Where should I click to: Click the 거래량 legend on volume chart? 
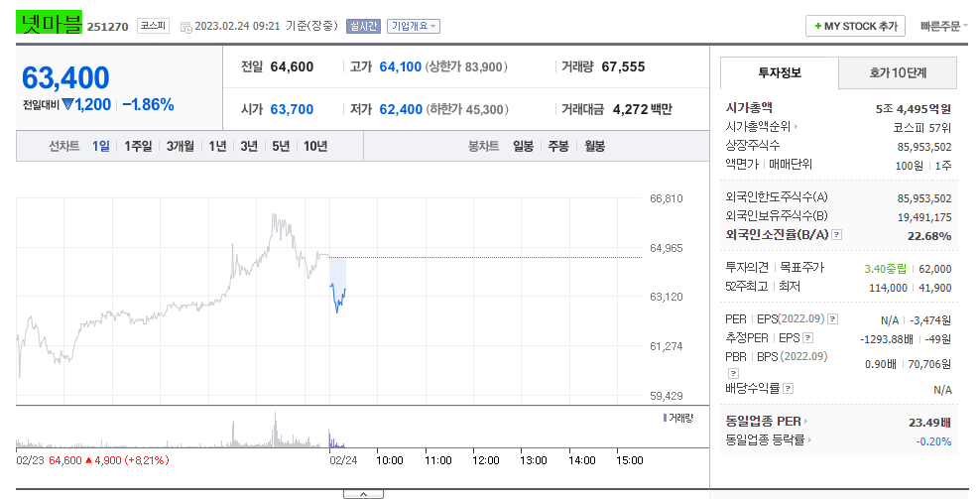point(678,418)
